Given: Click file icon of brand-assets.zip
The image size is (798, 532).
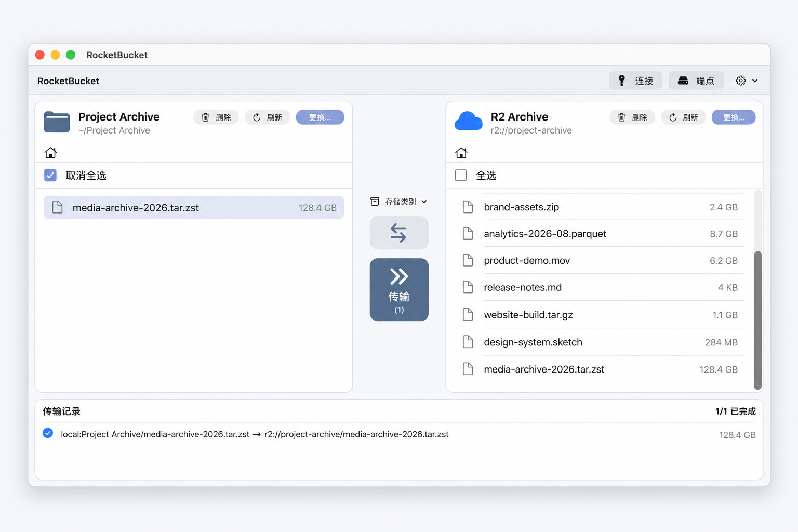Looking at the screenshot, I should coord(468,207).
